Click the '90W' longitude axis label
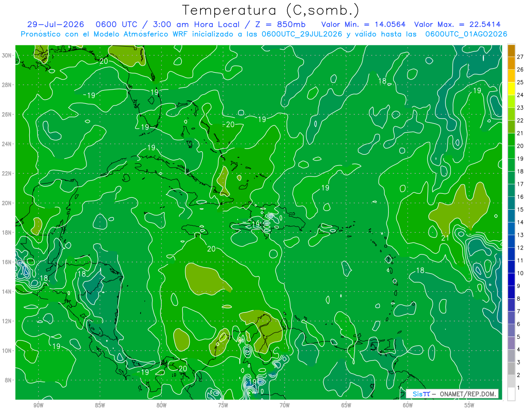This screenshot has height=411, width=532. click(38, 405)
